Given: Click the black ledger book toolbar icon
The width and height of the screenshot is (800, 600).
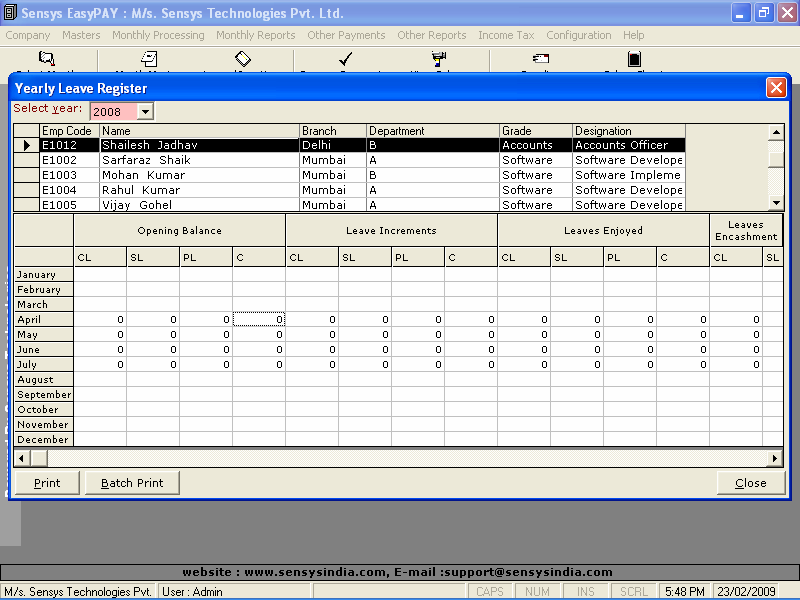Looking at the screenshot, I should pyautogui.click(x=634, y=59).
